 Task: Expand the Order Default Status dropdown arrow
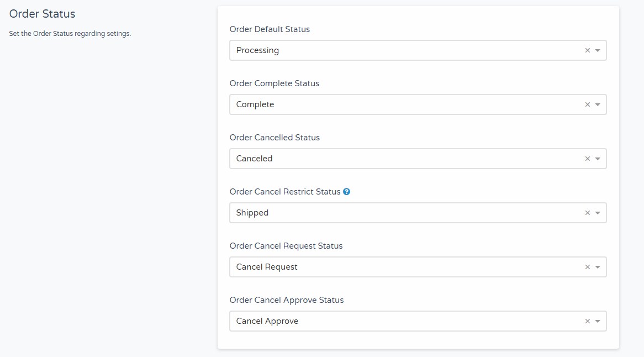coord(598,50)
